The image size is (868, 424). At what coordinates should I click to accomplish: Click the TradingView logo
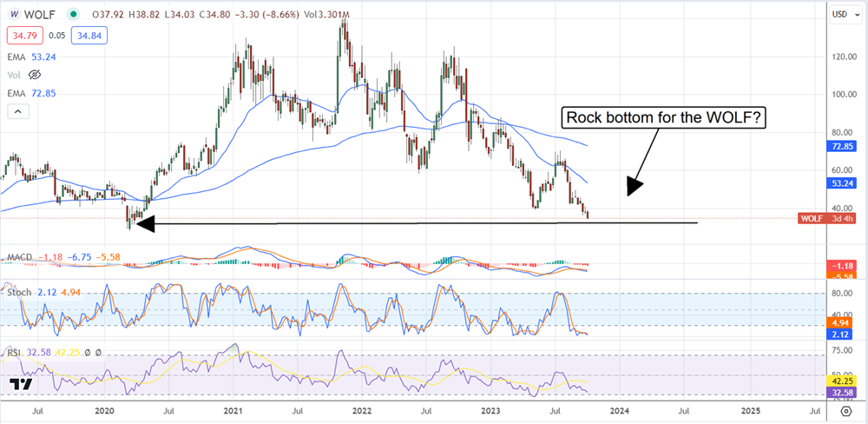click(21, 385)
